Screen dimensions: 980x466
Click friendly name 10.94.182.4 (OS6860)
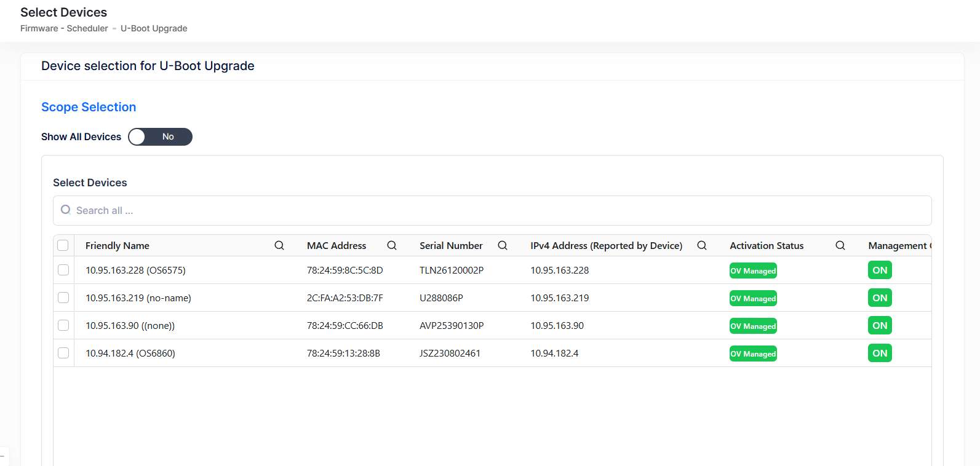[x=130, y=353]
